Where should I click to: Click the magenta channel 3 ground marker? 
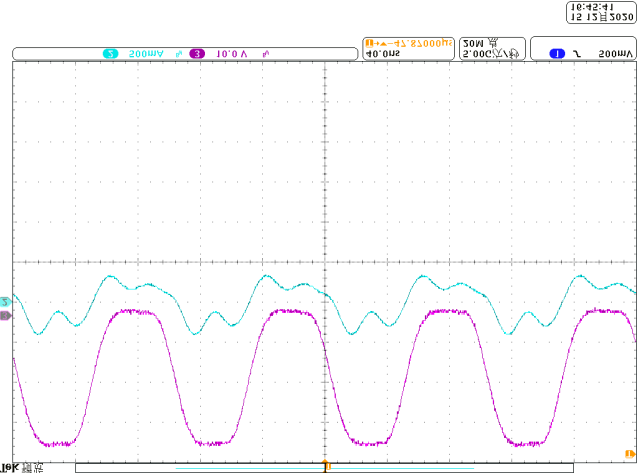[5, 315]
